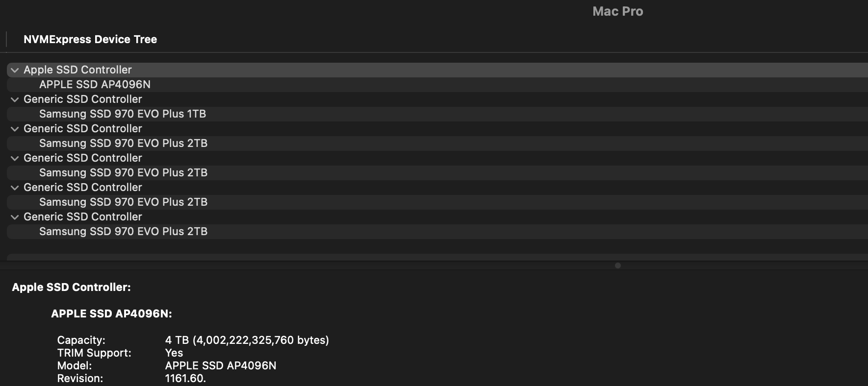Click the Model value in the details pane

coord(221,365)
